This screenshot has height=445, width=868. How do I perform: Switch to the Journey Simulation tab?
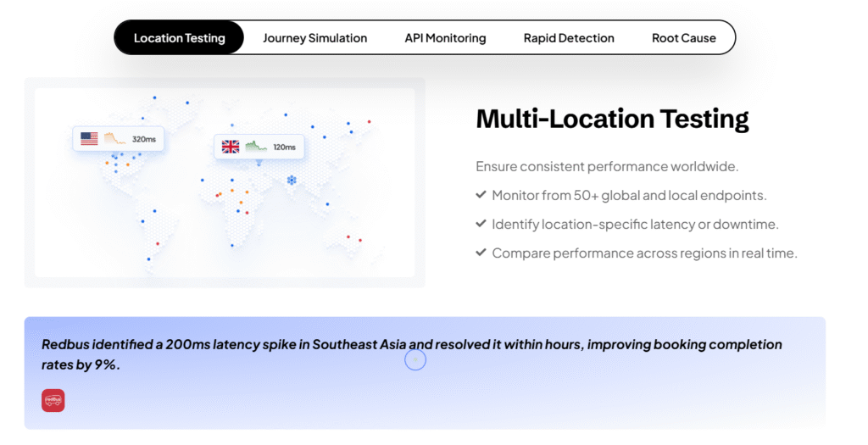314,38
